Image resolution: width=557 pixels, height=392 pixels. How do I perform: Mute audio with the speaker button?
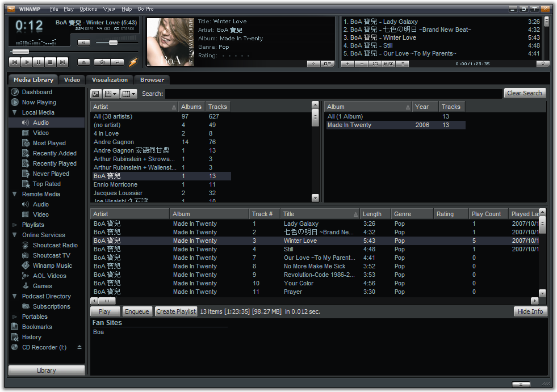(x=84, y=43)
